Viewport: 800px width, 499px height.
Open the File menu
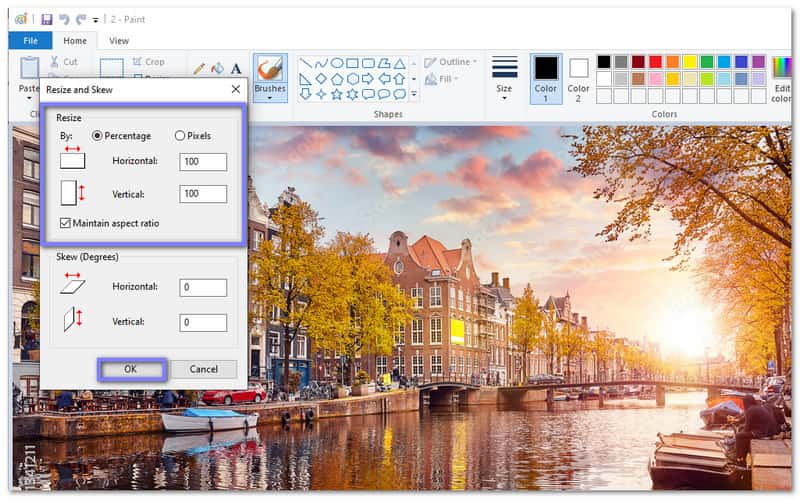click(x=30, y=41)
